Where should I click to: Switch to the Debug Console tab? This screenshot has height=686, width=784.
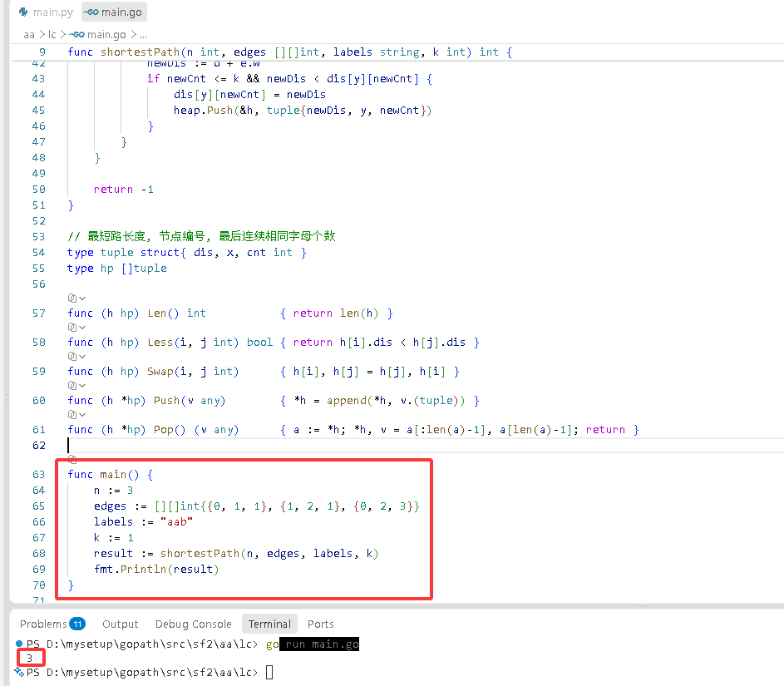(194, 624)
